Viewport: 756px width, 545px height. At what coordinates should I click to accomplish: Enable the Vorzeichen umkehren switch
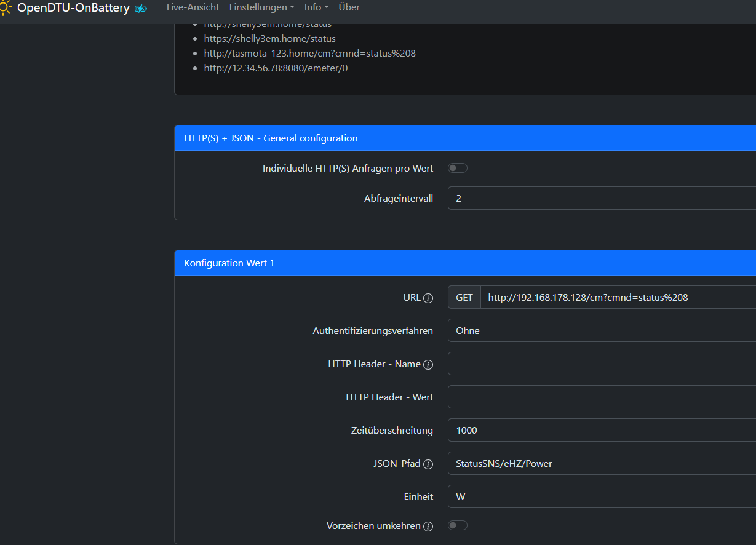pyautogui.click(x=458, y=525)
